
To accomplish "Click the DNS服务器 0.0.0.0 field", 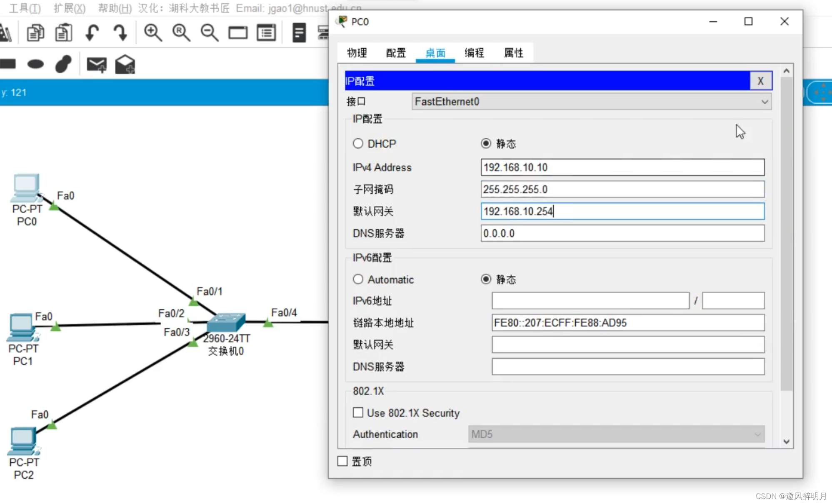I will click(x=622, y=233).
